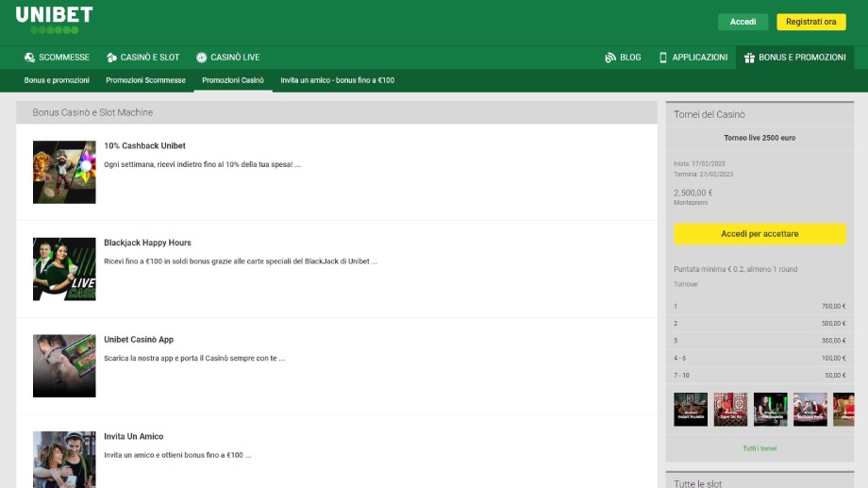Click Accedi per accettare button
Screen dimensions: 868x488
click(759, 234)
